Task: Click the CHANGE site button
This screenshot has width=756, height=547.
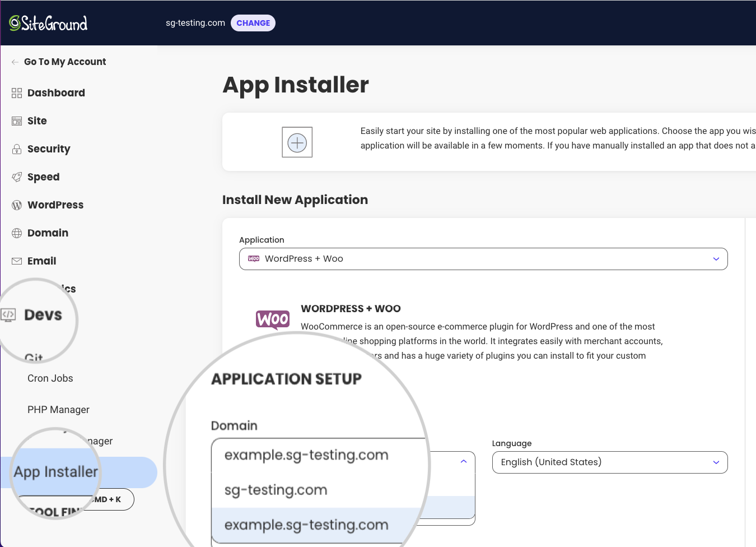Action: (x=253, y=23)
